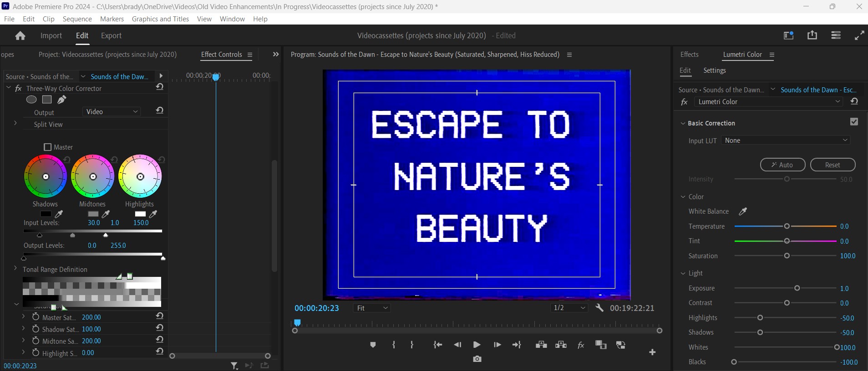Image resolution: width=868 pixels, height=371 pixels.
Task: Toggle animation stopwatch for Midtone Saturation
Action: coord(36,341)
